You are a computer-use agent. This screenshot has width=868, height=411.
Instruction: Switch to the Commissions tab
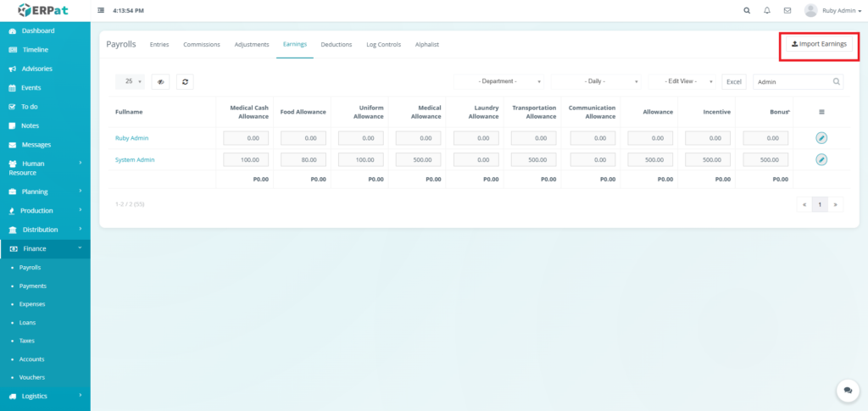[202, 44]
